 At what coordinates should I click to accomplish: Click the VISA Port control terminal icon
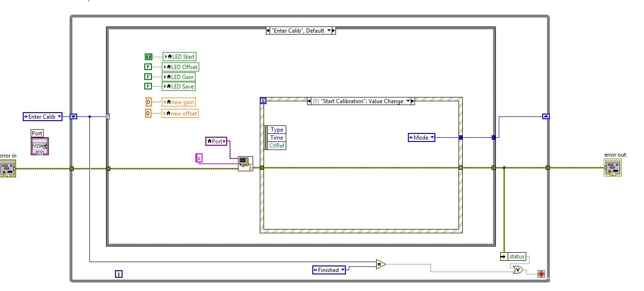click(x=40, y=146)
